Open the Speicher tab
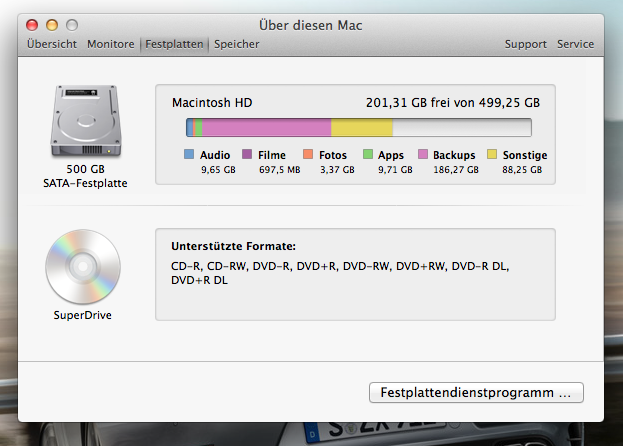The width and height of the screenshot is (623, 446). click(x=236, y=44)
